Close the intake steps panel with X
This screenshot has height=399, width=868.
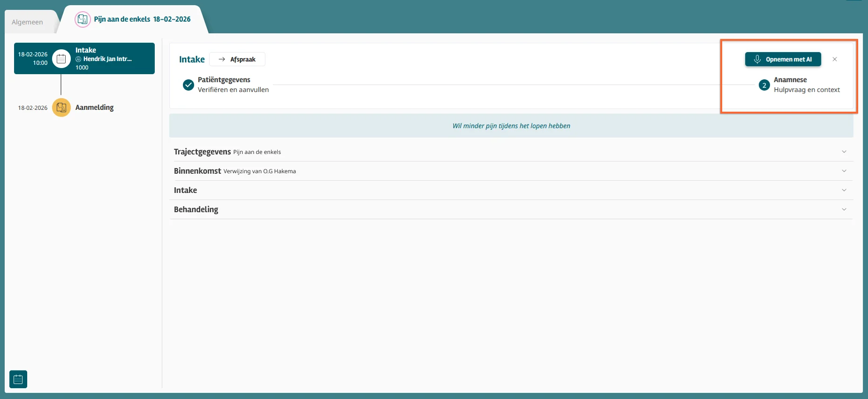tap(835, 59)
